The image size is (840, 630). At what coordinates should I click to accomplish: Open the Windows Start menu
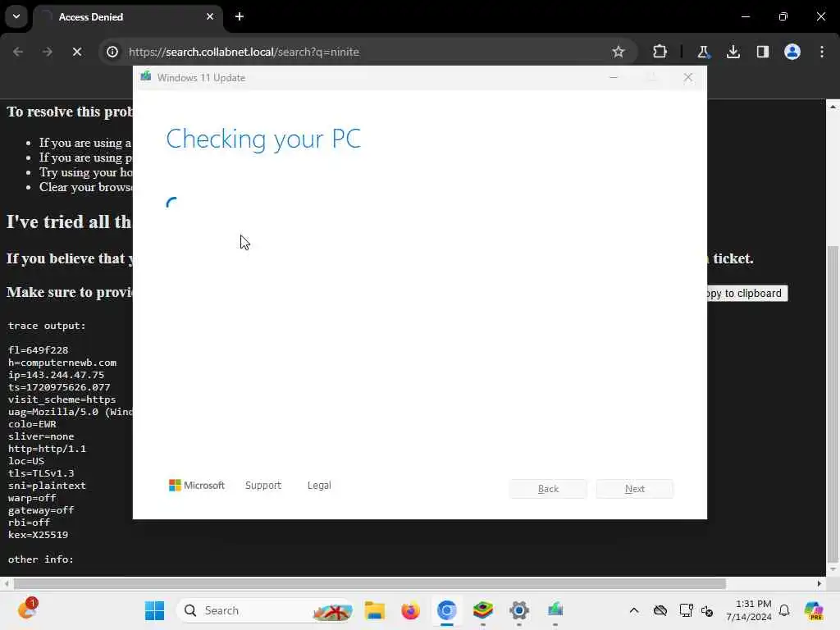[x=155, y=610]
